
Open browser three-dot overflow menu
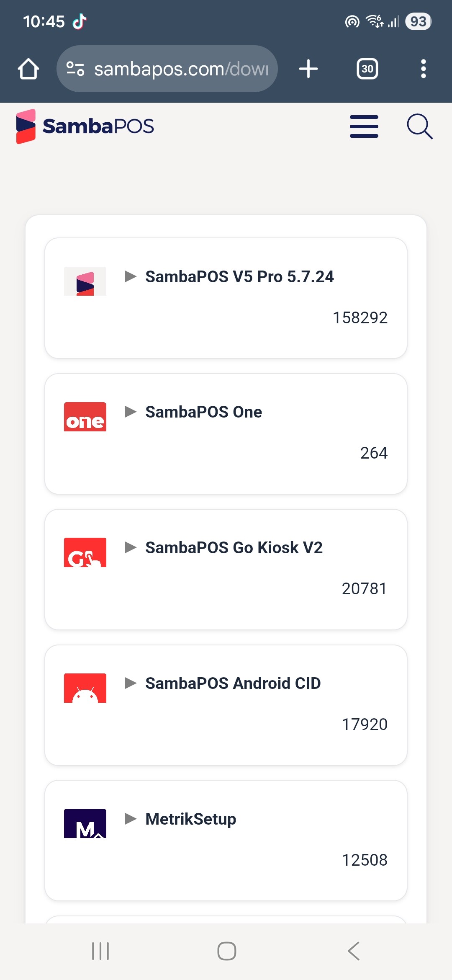click(423, 69)
